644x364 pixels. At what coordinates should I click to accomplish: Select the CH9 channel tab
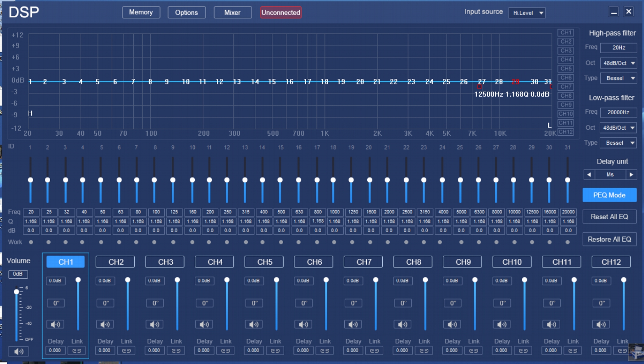(462, 262)
